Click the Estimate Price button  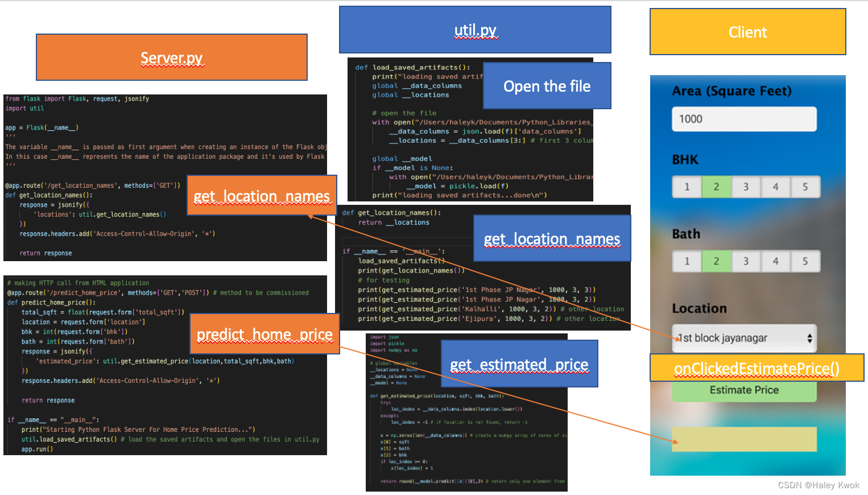click(x=744, y=391)
